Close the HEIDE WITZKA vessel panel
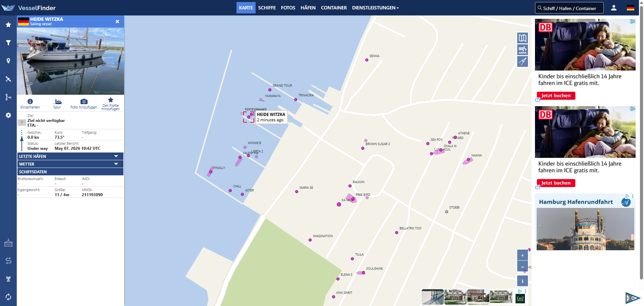 tap(117, 21)
